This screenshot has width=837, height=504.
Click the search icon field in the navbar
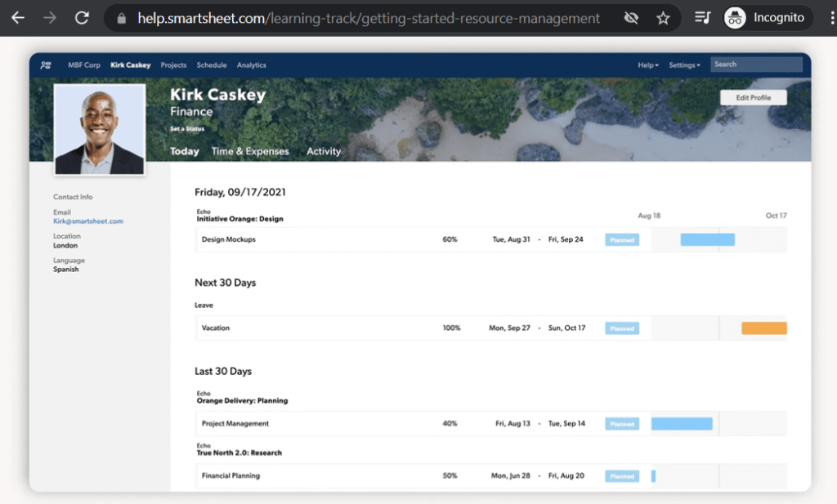756,64
